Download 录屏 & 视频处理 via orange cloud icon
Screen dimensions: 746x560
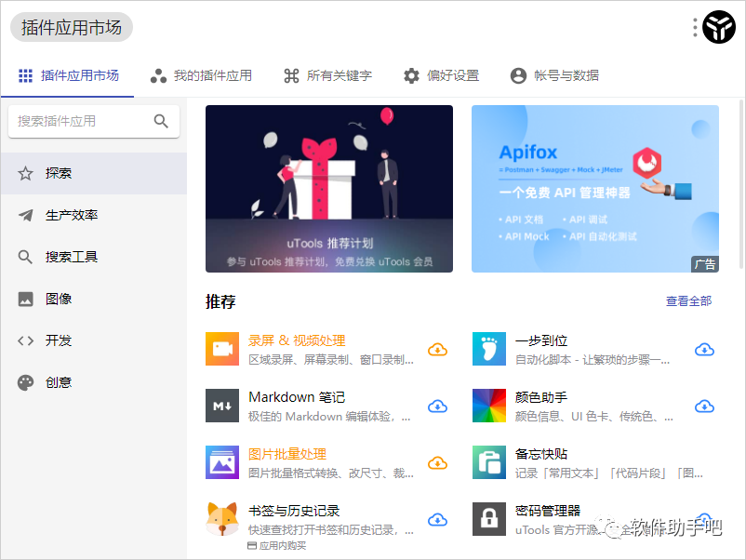[x=437, y=350]
